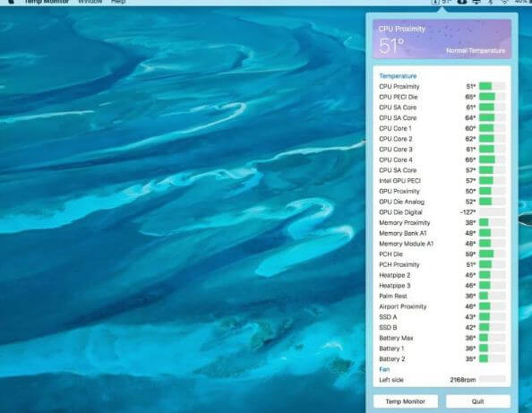Select the 'GPU Die Analog' row label
Image resolution: width=532 pixels, height=413 pixels.
coord(401,202)
